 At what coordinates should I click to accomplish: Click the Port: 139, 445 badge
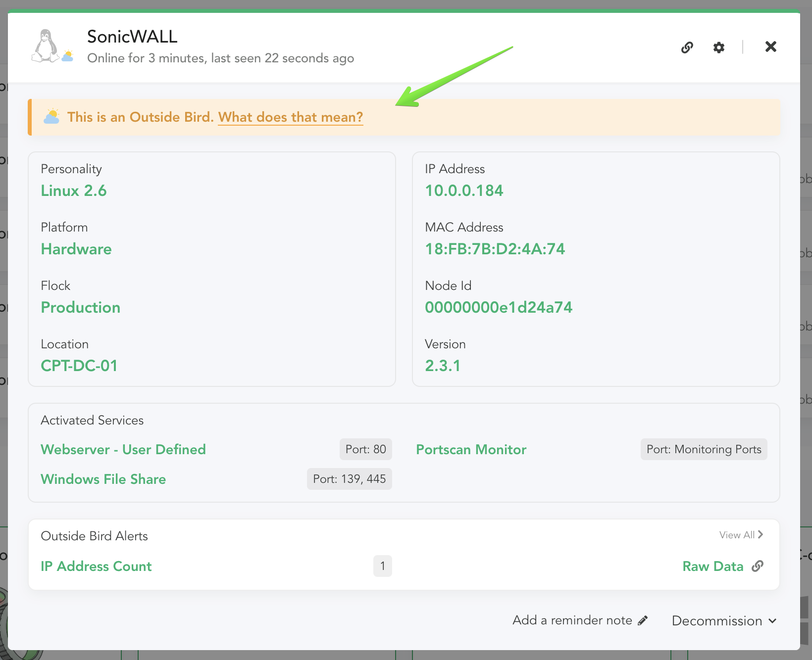pos(350,479)
